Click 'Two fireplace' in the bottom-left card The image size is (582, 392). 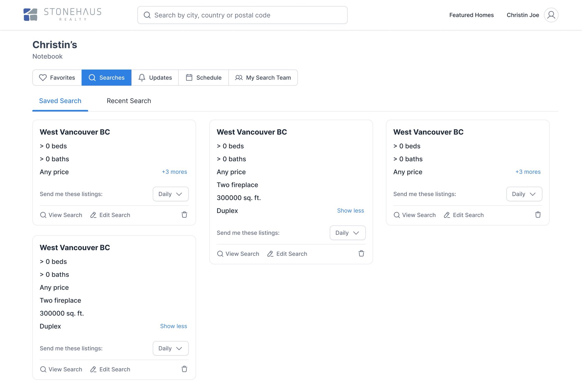[x=61, y=300]
